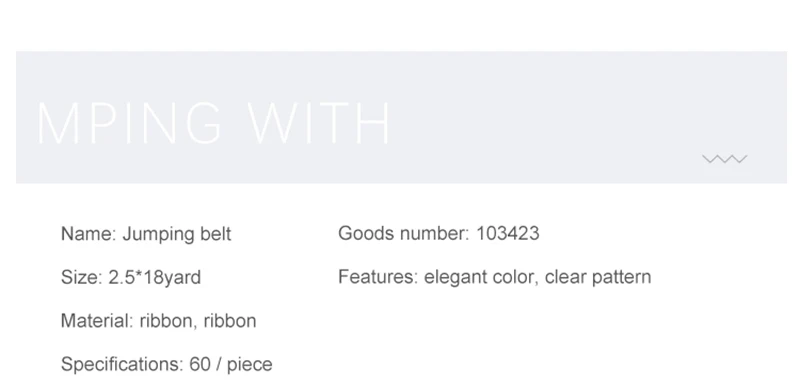Click the "Material: ribbon, ribbon" line

point(158,321)
